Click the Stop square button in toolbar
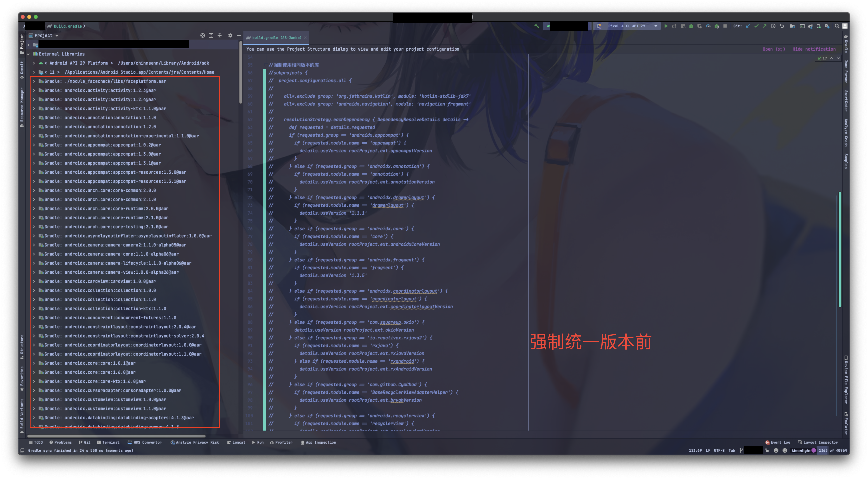The height and width of the screenshot is (479, 868). 725,26
